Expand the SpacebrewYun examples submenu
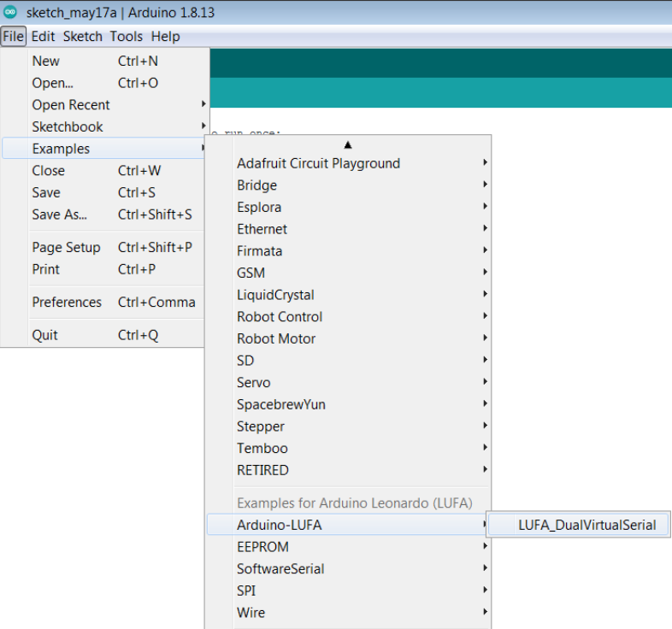The width and height of the screenshot is (672, 629). pyautogui.click(x=348, y=404)
